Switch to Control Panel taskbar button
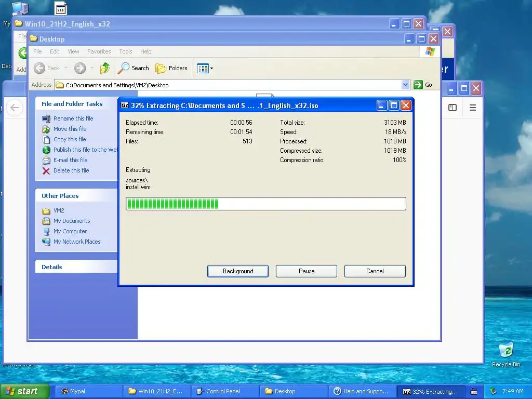The image size is (532, 399). [x=225, y=391]
